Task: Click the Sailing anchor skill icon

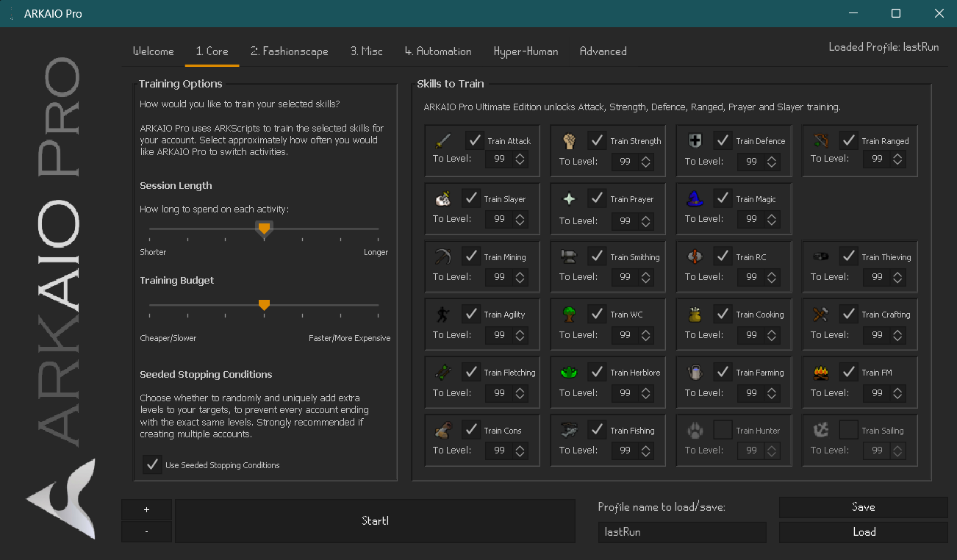Action: pyautogui.click(x=821, y=430)
